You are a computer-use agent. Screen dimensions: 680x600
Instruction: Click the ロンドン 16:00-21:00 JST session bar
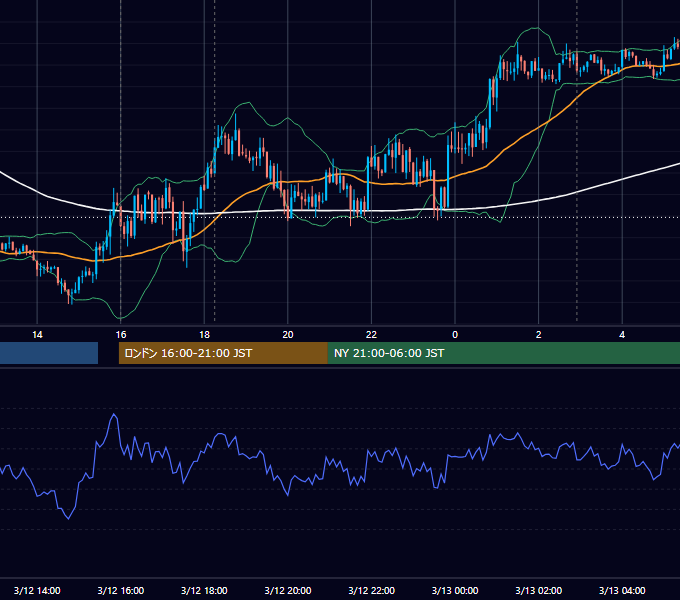(x=223, y=353)
